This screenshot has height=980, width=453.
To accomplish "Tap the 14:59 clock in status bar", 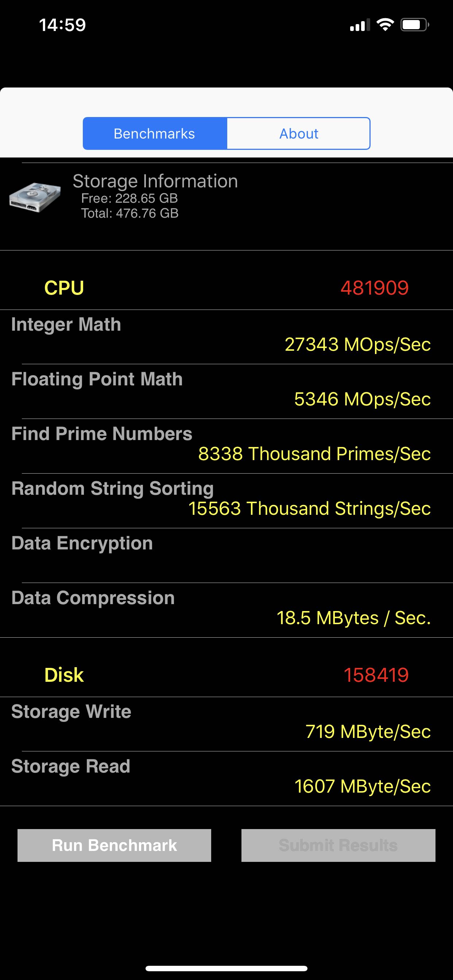I will pyautogui.click(x=62, y=25).
